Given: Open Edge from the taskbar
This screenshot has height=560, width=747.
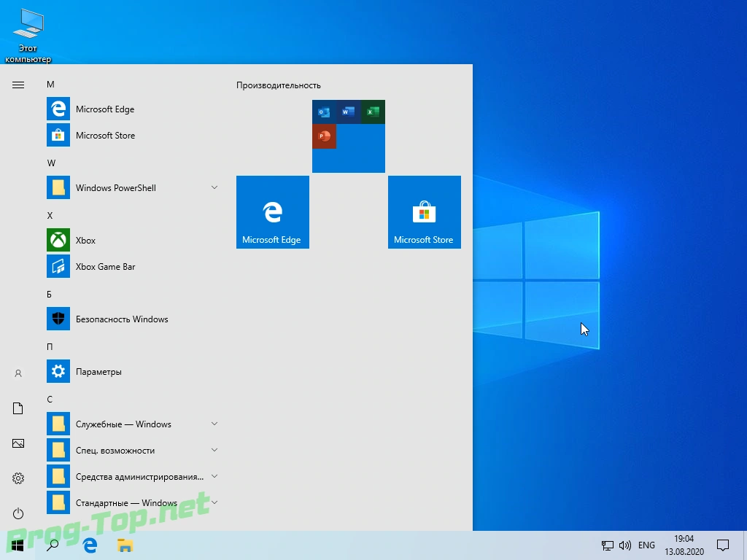Looking at the screenshot, I should pos(90,545).
